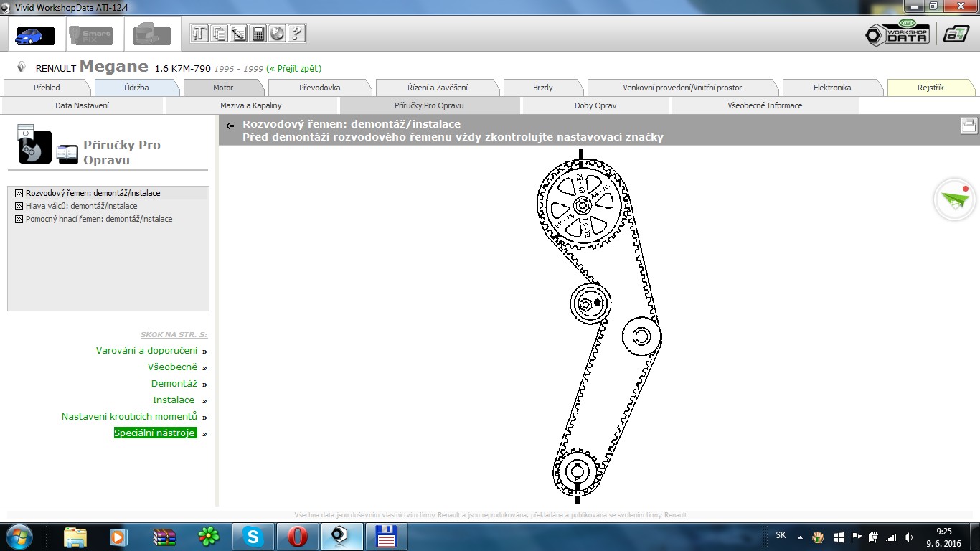Screen dimensions: 980x551
Task: Open Pomocný hnací řemen: demontáž/instalace
Action: (x=98, y=219)
